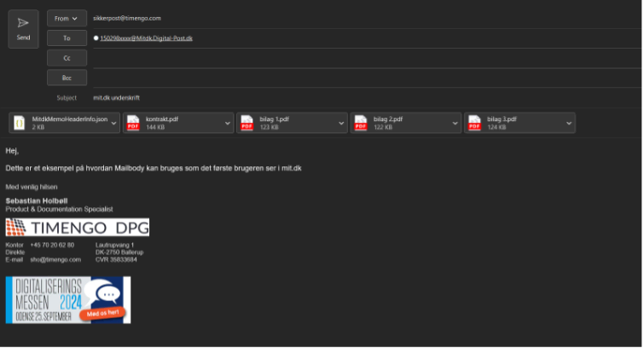Click the Timengo DPG logo image
The image size is (644, 348).
click(77, 227)
